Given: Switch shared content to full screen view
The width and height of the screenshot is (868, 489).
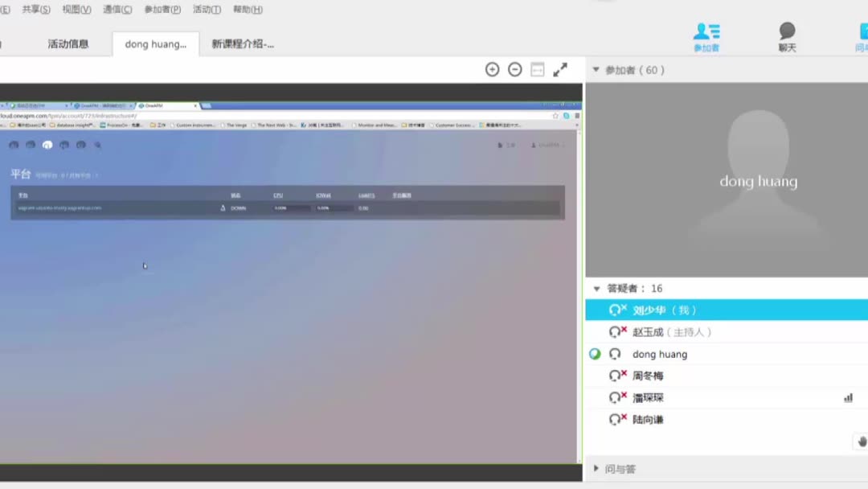Looking at the screenshot, I should 560,69.
